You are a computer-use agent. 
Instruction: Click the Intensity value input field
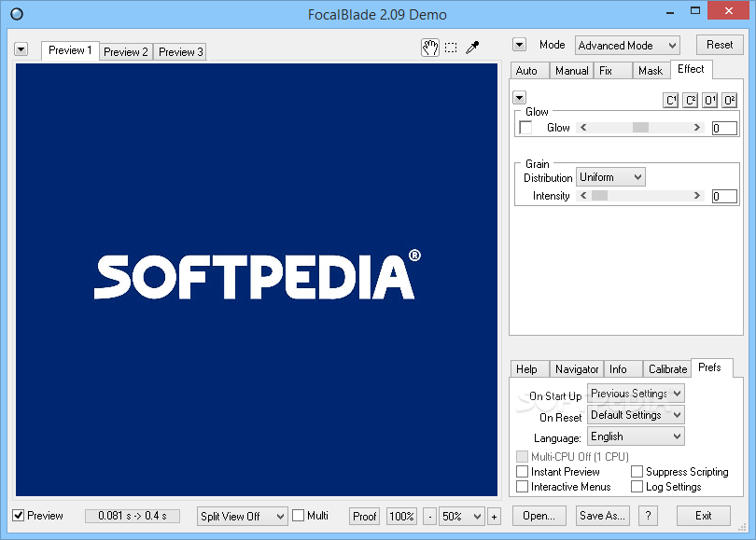tap(724, 196)
